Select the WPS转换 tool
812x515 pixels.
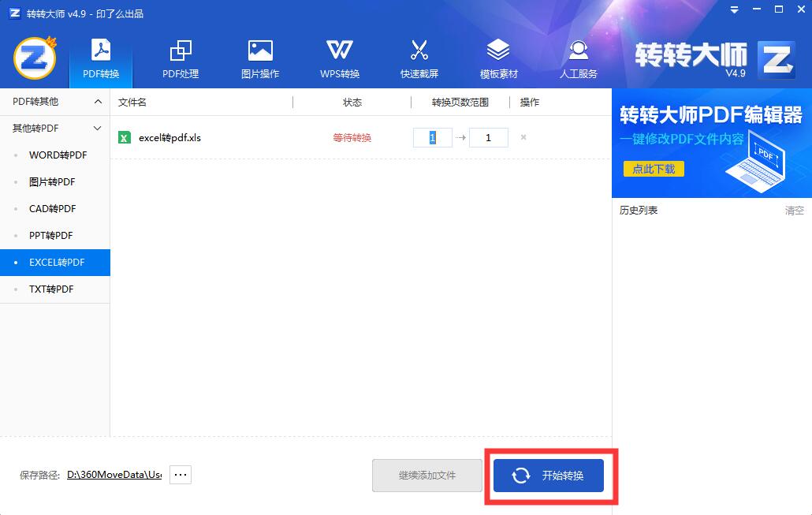tap(340, 60)
